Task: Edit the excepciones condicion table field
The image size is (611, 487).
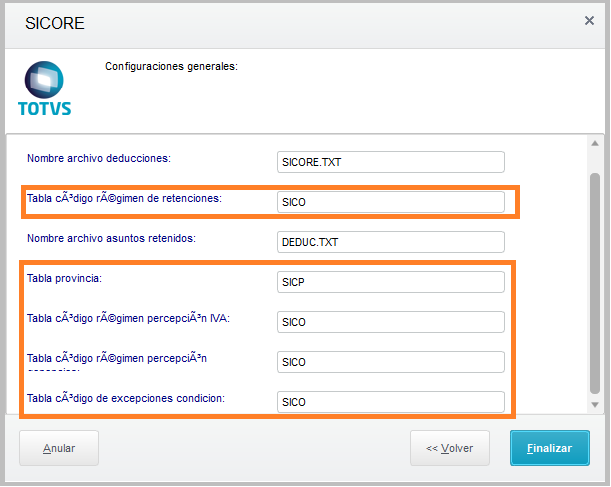Action: click(x=391, y=402)
